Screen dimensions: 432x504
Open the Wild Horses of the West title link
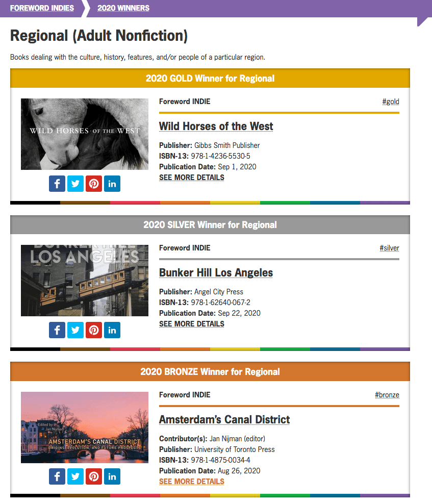click(x=216, y=127)
